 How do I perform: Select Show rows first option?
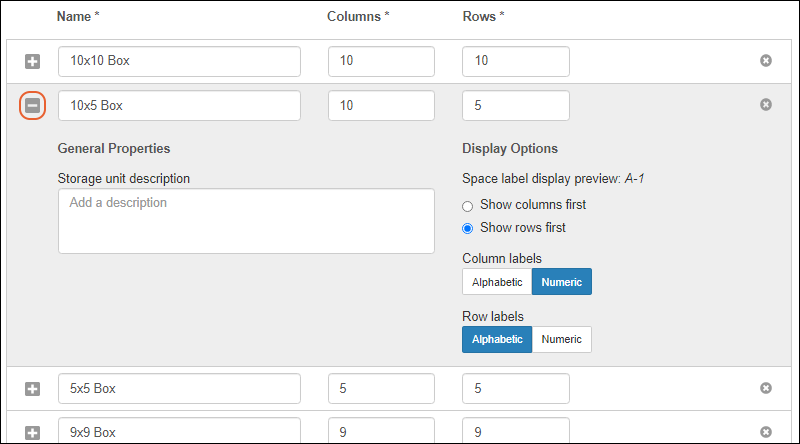click(468, 228)
